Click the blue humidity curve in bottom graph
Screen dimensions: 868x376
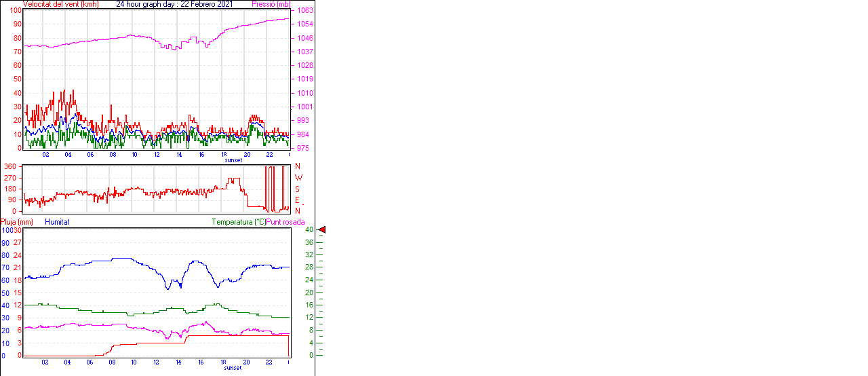pos(102,261)
